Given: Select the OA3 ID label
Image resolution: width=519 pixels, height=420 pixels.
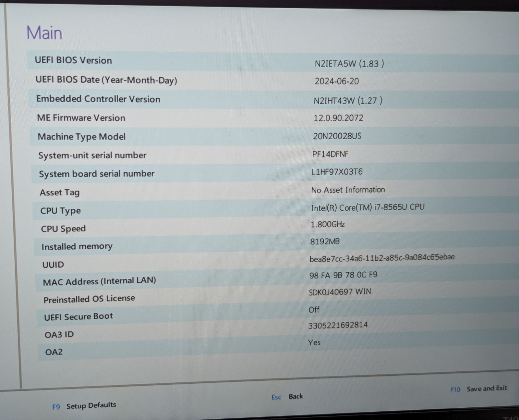Looking at the screenshot, I should (x=59, y=335).
